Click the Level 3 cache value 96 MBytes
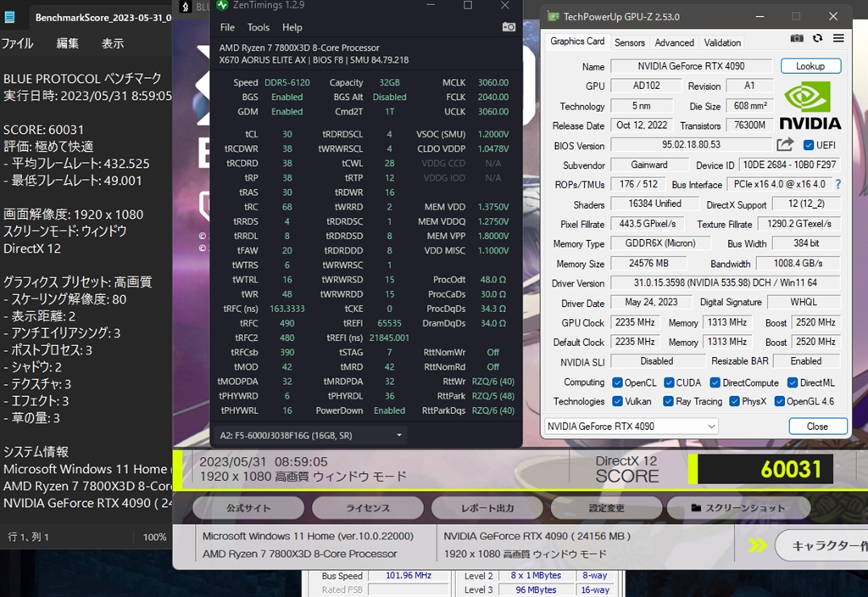The width and height of the screenshot is (868, 597). pos(536,590)
